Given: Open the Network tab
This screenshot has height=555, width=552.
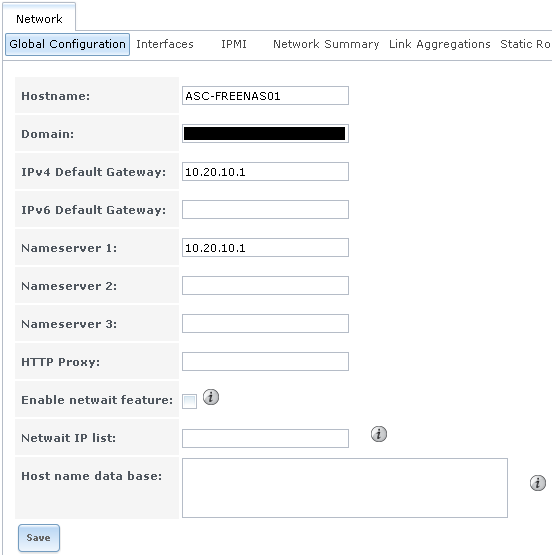Looking at the screenshot, I should pos(39,19).
